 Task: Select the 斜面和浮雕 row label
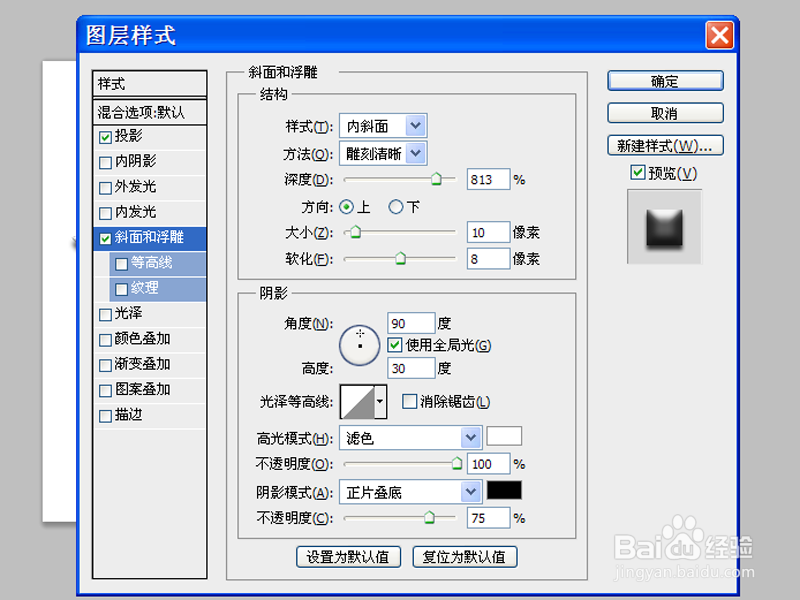pyautogui.click(x=149, y=237)
